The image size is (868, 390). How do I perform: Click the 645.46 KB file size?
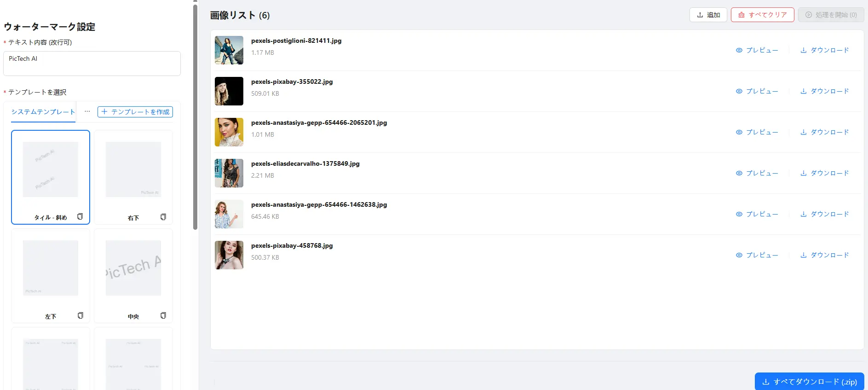point(265,216)
